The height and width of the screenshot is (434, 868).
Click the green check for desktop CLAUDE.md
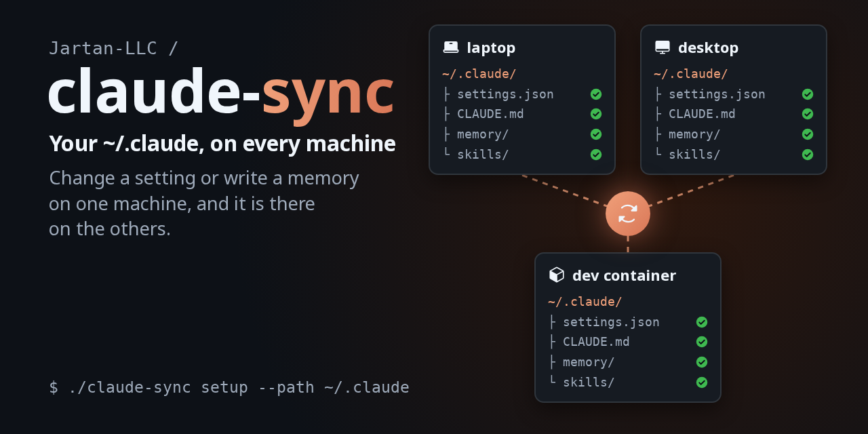pos(808,114)
